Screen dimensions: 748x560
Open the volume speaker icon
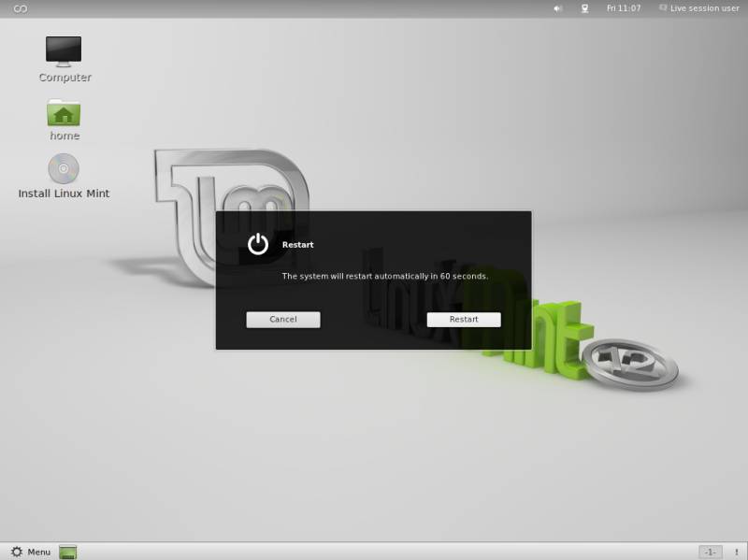(557, 8)
